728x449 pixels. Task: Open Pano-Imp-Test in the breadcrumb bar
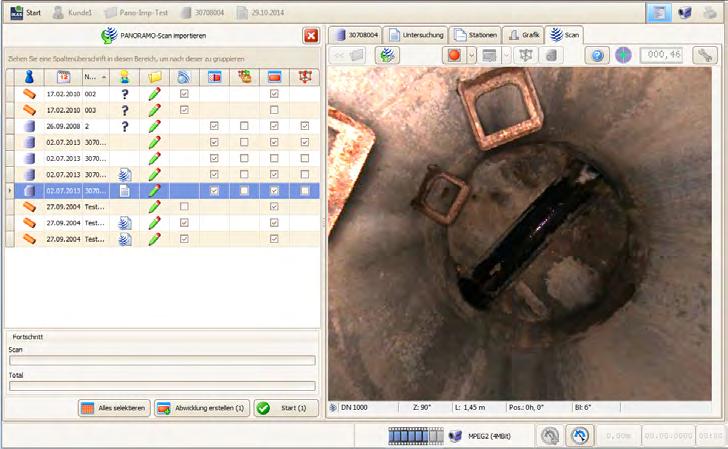click(x=136, y=13)
